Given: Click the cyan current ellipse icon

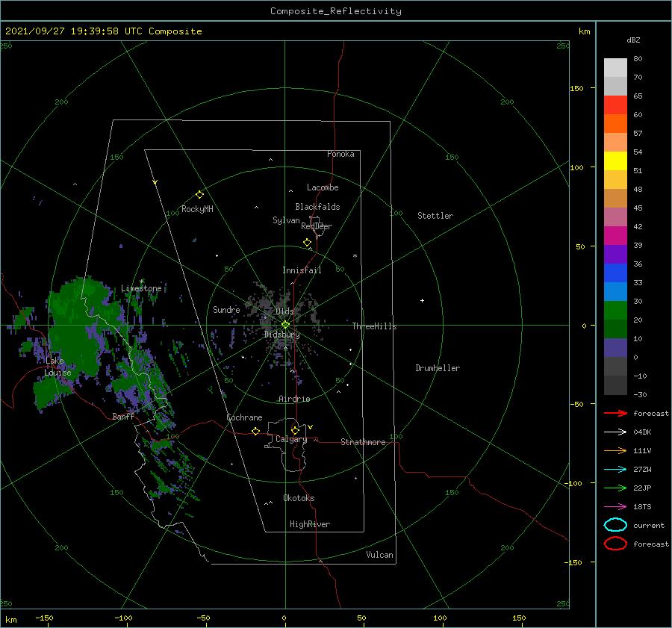Looking at the screenshot, I should click(615, 525).
